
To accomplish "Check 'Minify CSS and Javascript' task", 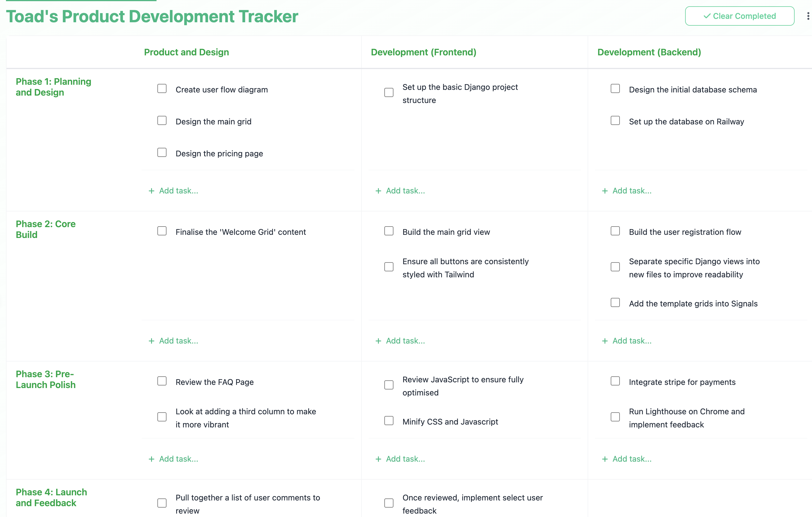I will click(388, 421).
